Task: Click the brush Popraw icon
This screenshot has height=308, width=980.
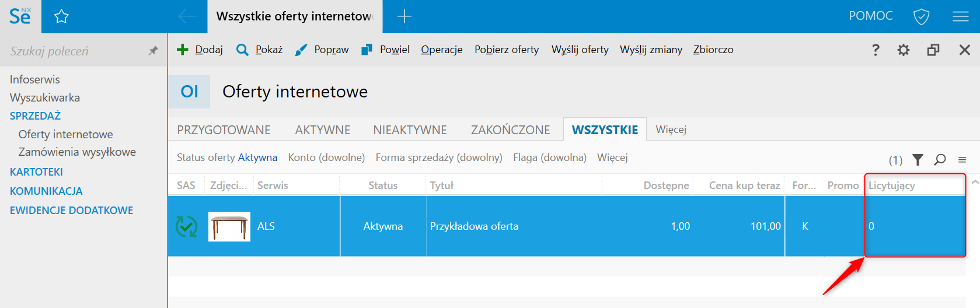Action: 301,50
